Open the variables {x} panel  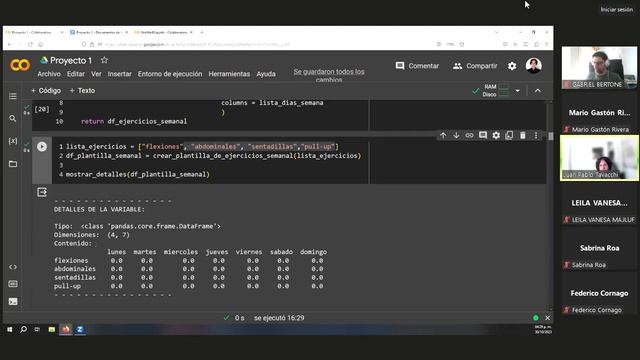click(x=13, y=141)
